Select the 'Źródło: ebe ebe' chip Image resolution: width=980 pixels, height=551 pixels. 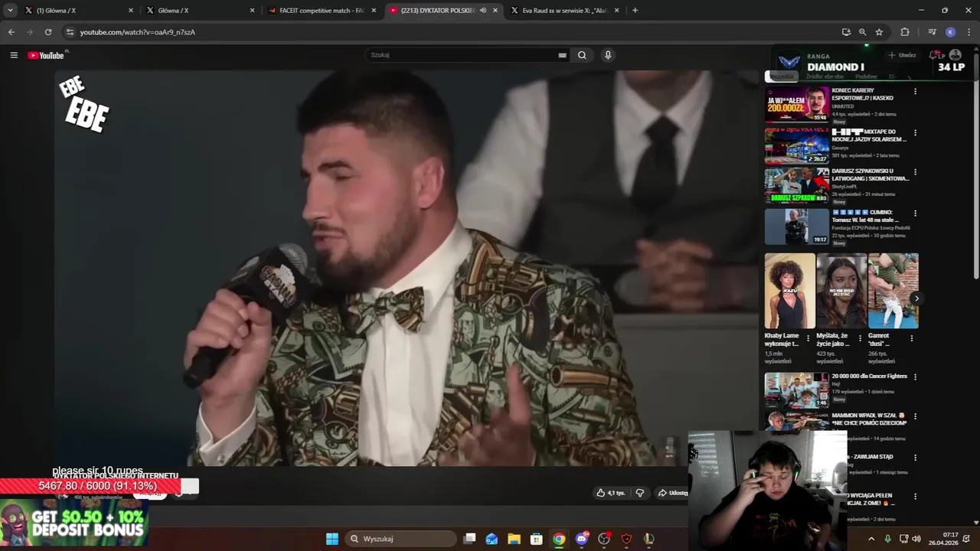pyautogui.click(x=825, y=77)
